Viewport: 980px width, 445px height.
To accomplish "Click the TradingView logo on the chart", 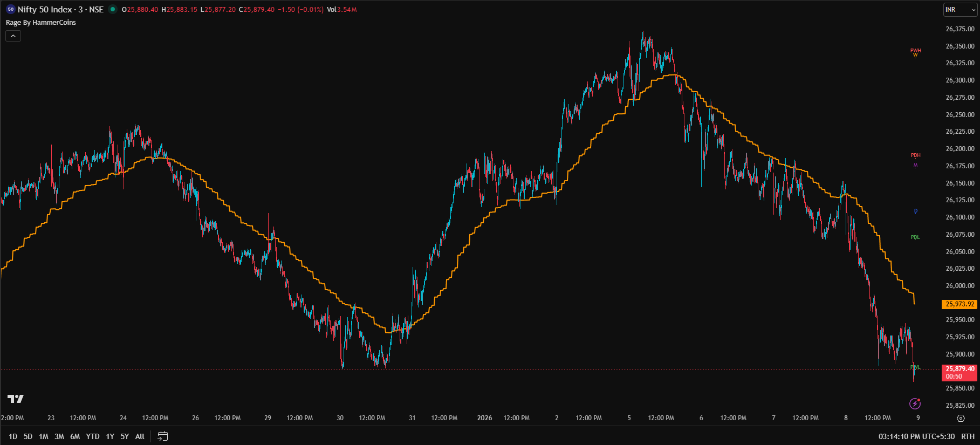I will point(16,399).
